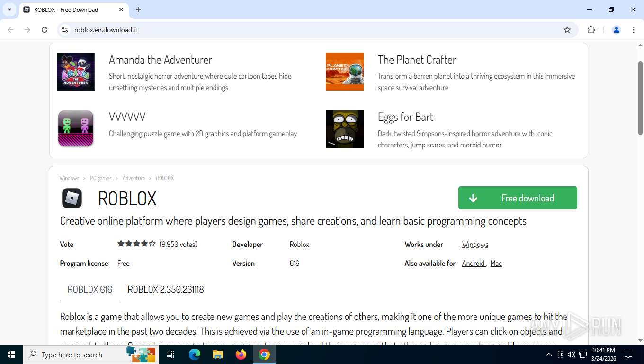This screenshot has height=364, width=644.
Task: Click the ROBLOX logo icon
Action: (x=72, y=198)
